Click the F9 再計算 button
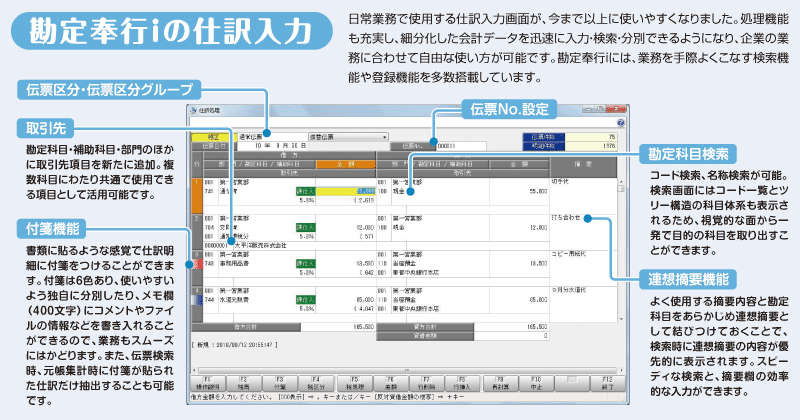Screen dimensions: 800x420 (501, 384)
